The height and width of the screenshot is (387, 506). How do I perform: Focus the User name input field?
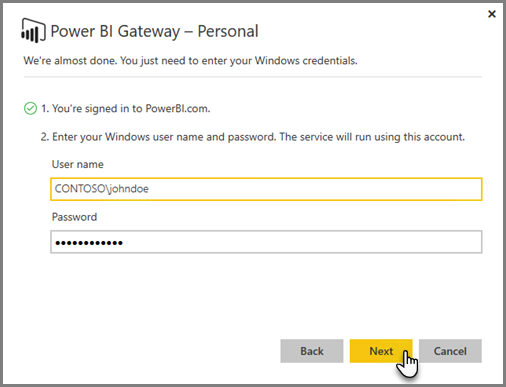266,189
